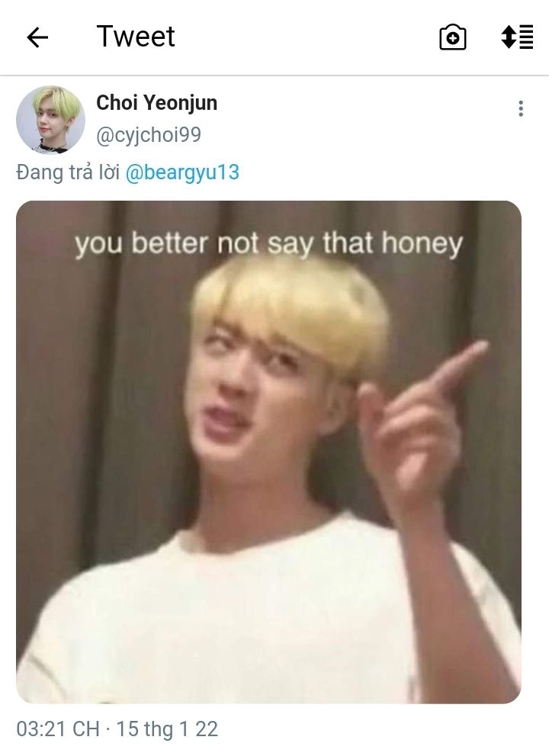Open the @cyjchoi99 handle
This screenshot has width=549, height=756.
click(x=149, y=135)
